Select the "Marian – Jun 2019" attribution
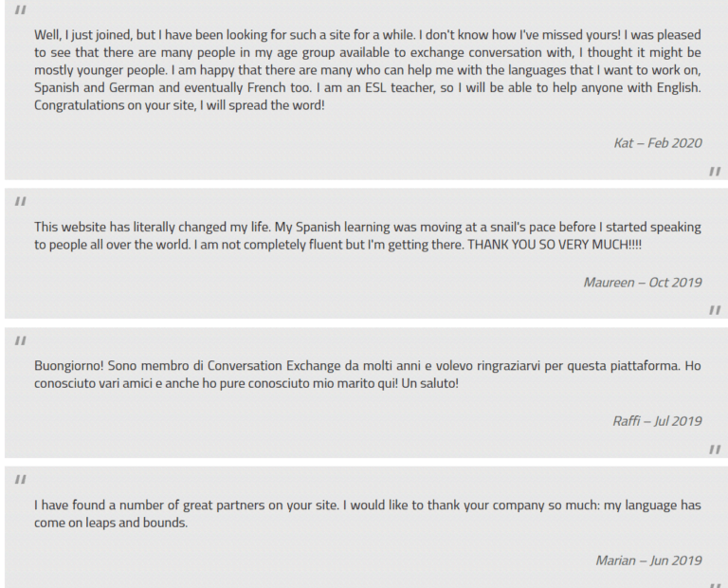Image resolution: width=728 pixels, height=588 pixels. pyautogui.click(x=648, y=560)
